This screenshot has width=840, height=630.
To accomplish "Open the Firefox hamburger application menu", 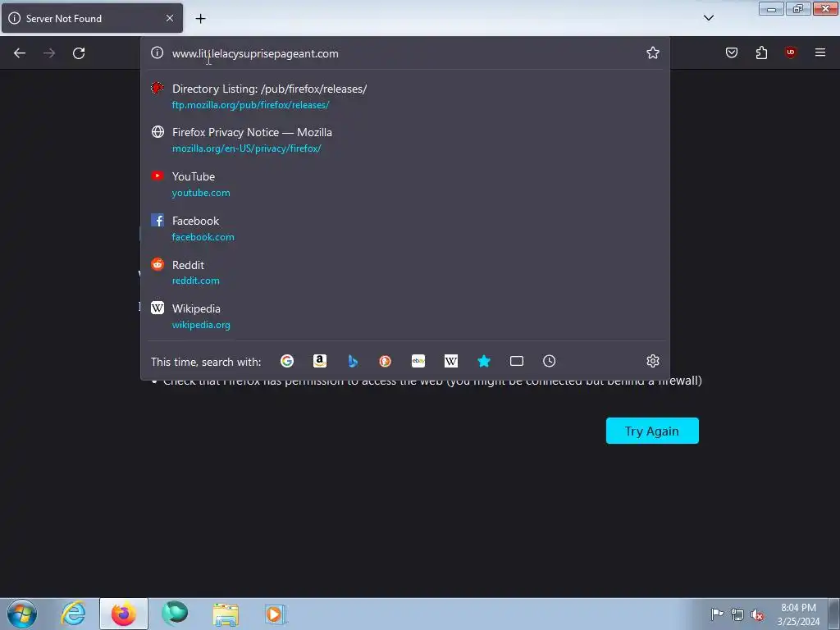I will [x=819, y=52].
